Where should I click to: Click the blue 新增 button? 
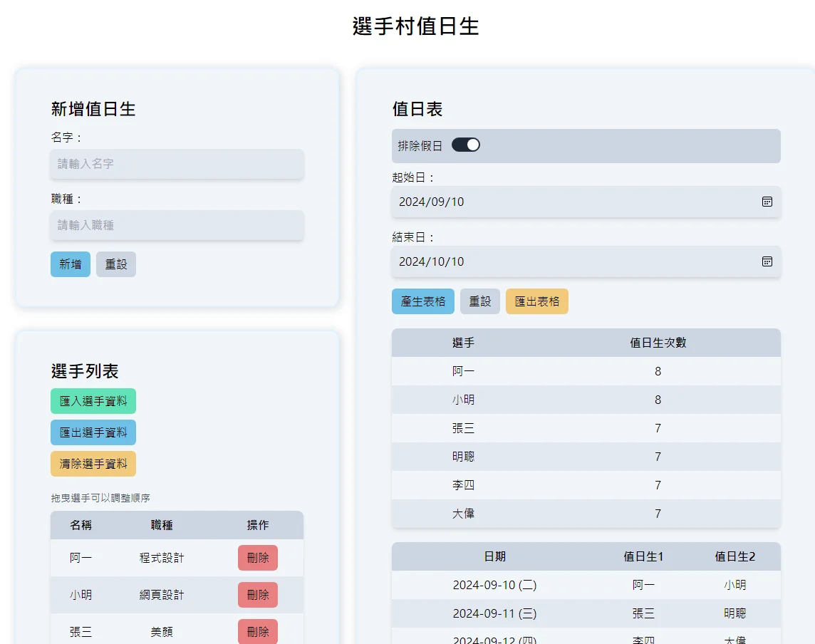tap(70, 264)
